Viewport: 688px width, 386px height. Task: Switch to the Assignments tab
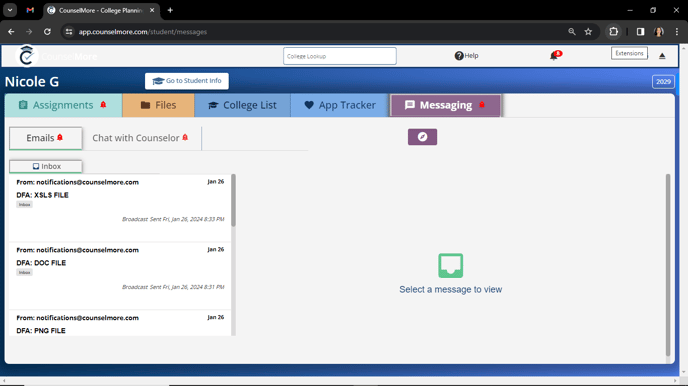(63, 105)
